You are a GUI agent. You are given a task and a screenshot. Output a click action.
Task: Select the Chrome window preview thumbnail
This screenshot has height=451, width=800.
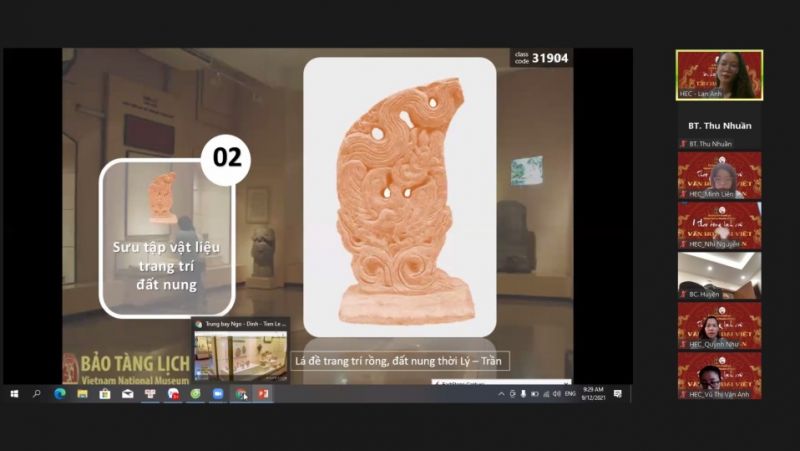240,352
